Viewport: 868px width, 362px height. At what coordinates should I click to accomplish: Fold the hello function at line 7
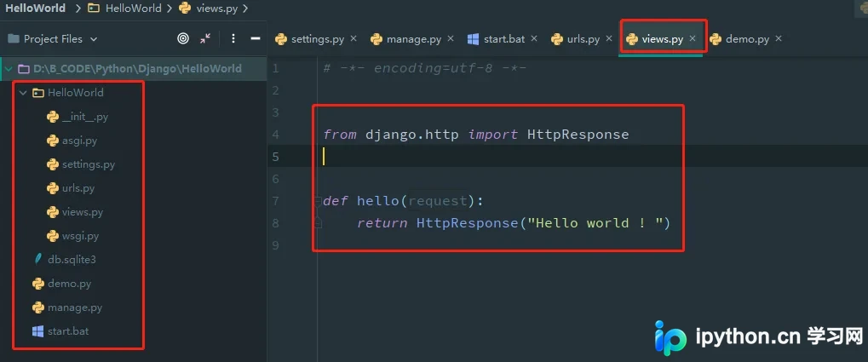click(319, 200)
